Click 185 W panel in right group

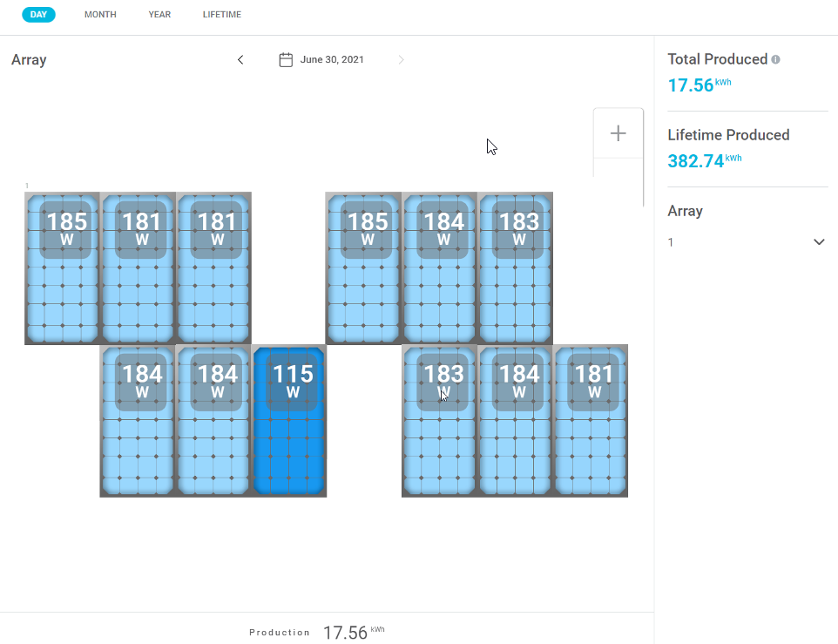(x=364, y=268)
